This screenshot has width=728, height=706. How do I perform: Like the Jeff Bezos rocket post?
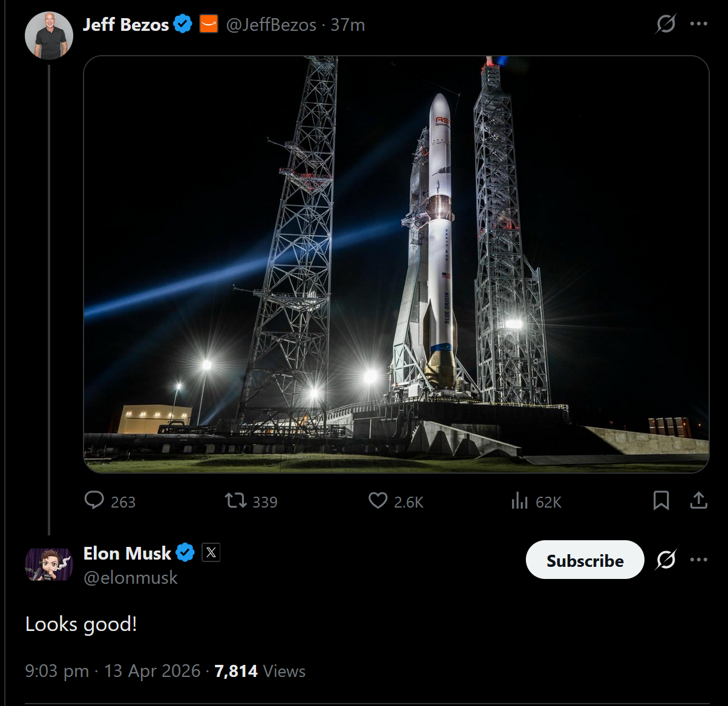378,500
